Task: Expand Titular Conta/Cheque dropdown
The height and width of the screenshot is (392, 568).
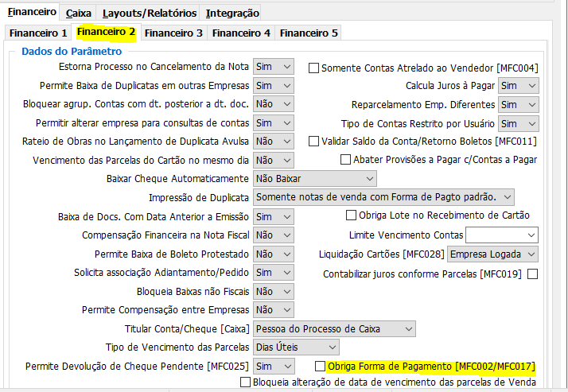Action: [334, 328]
